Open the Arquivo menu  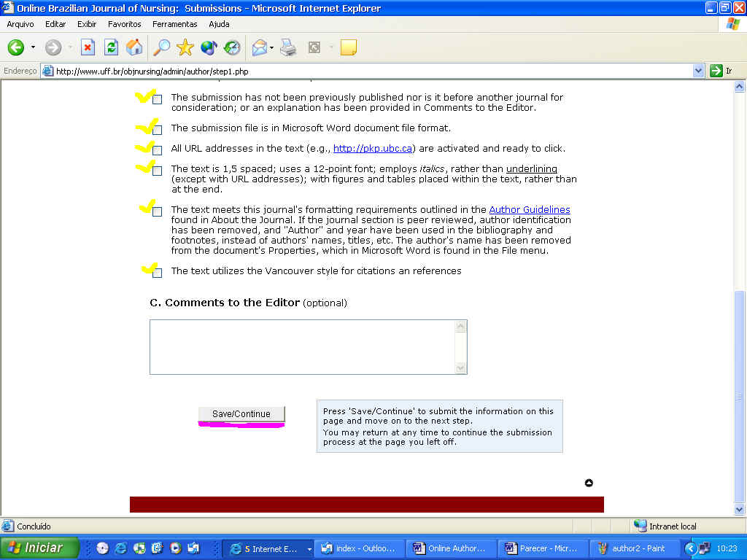[20, 24]
